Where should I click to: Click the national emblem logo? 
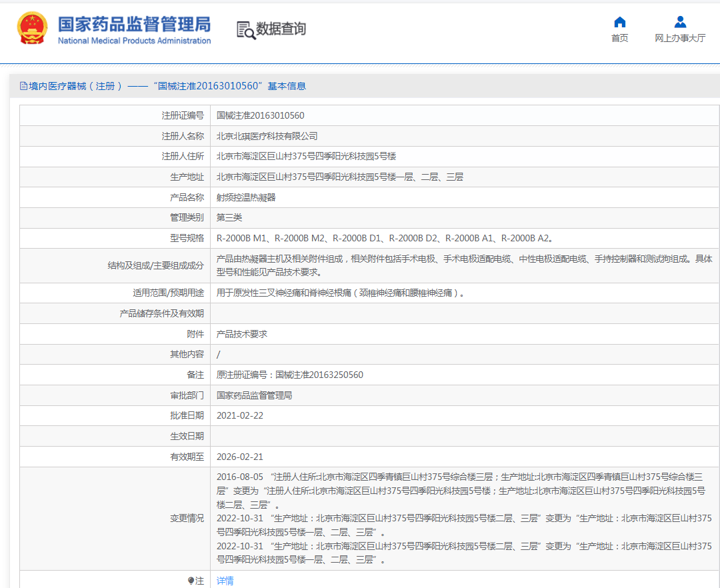click(32, 29)
